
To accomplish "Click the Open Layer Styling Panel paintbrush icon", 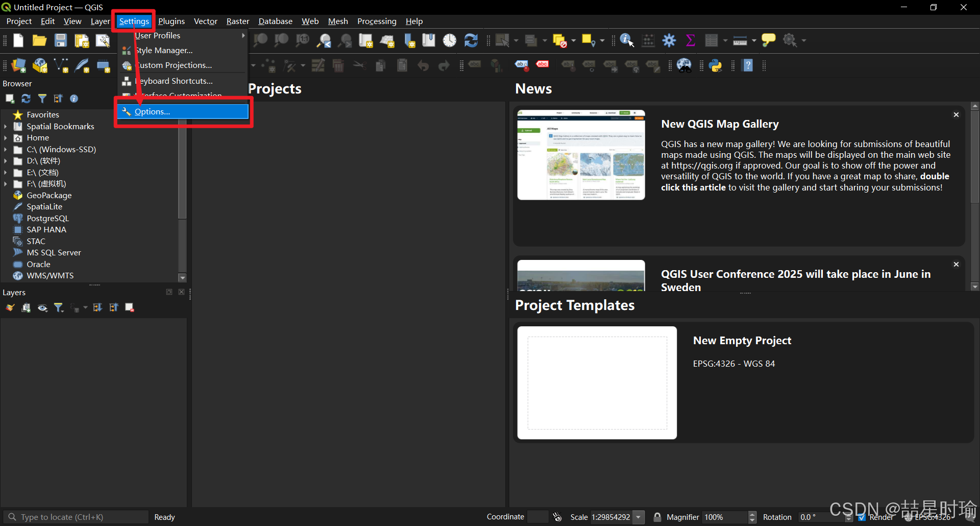I will (10, 307).
